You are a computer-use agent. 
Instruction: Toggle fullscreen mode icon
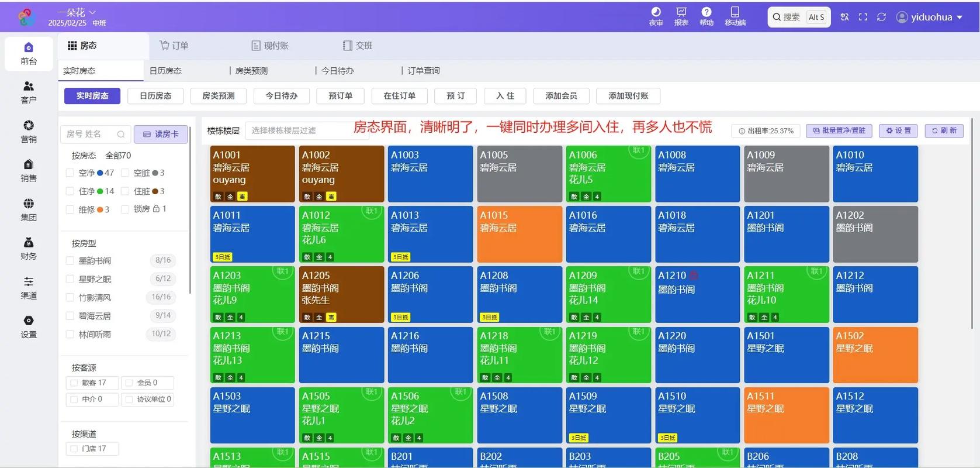coord(863,17)
